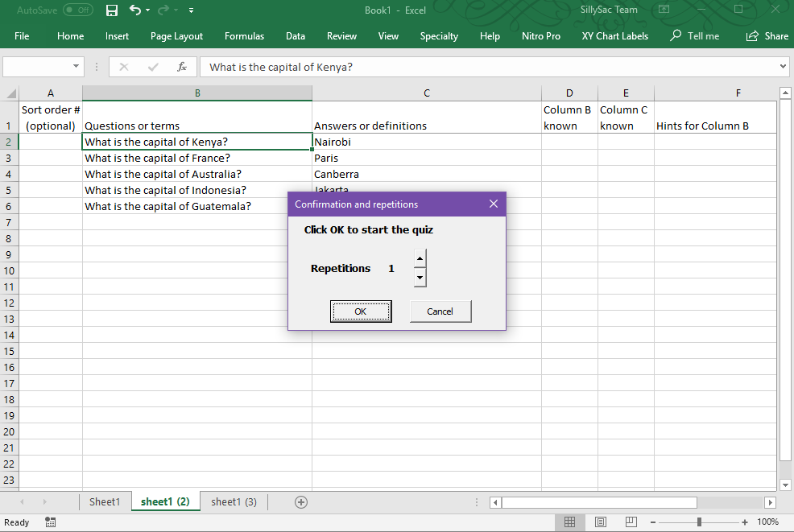Click the Save icon in the title bar
Image resolution: width=794 pixels, height=532 pixels.
click(112, 10)
